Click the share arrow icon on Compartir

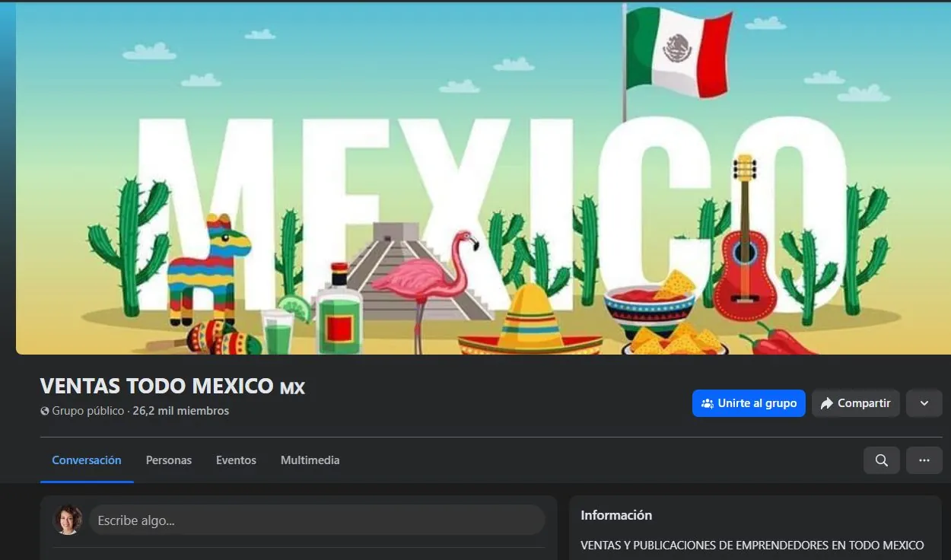(x=829, y=403)
